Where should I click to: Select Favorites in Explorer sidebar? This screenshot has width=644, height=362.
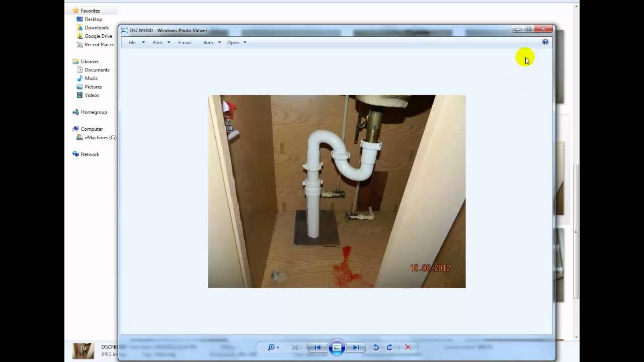tap(90, 11)
